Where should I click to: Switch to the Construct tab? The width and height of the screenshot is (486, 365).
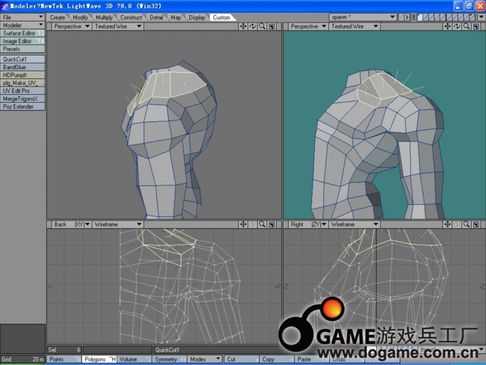tap(131, 17)
